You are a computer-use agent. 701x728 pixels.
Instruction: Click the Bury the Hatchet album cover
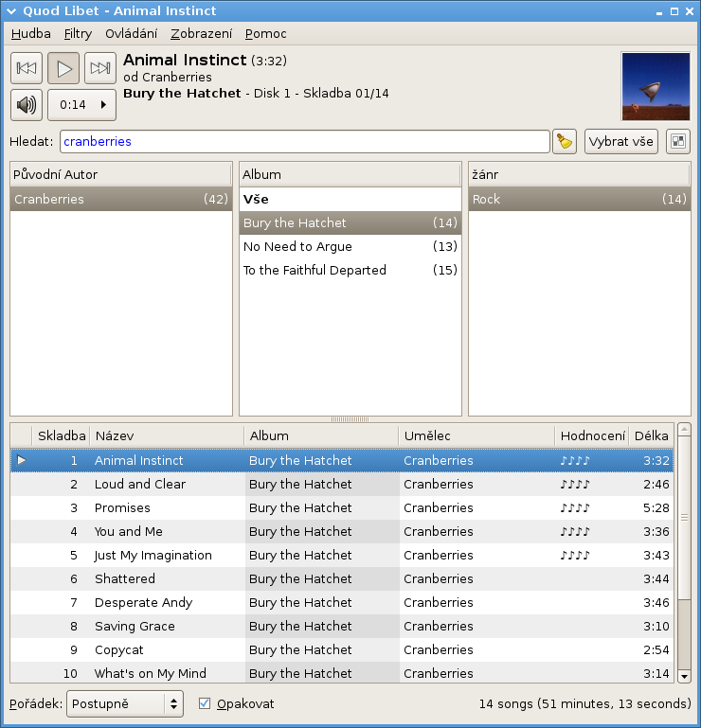click(656, 86)
